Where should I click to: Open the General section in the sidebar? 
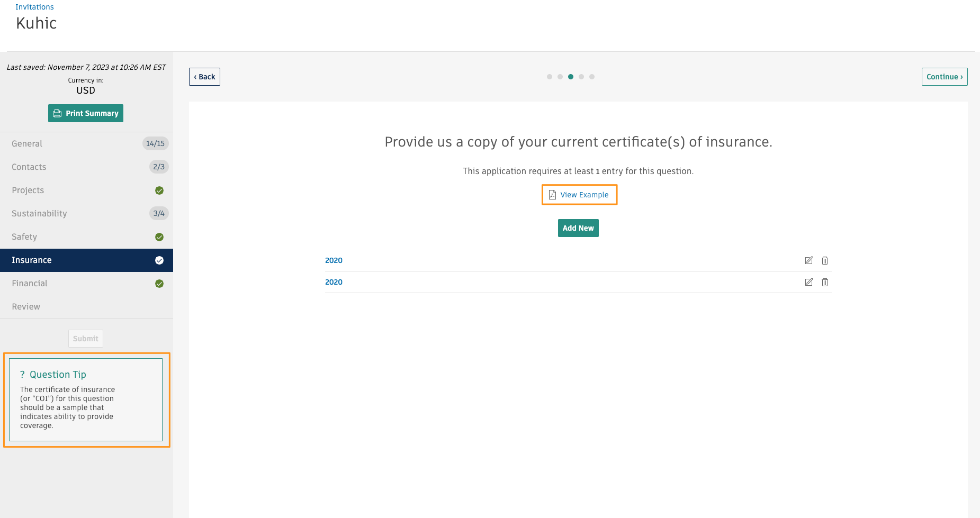click(x=26, y=143)
